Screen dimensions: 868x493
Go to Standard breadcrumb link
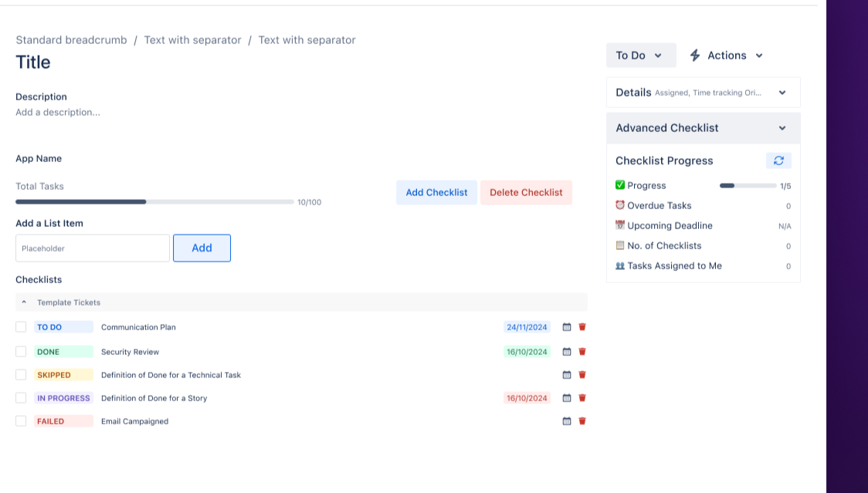tap(71, 40)
